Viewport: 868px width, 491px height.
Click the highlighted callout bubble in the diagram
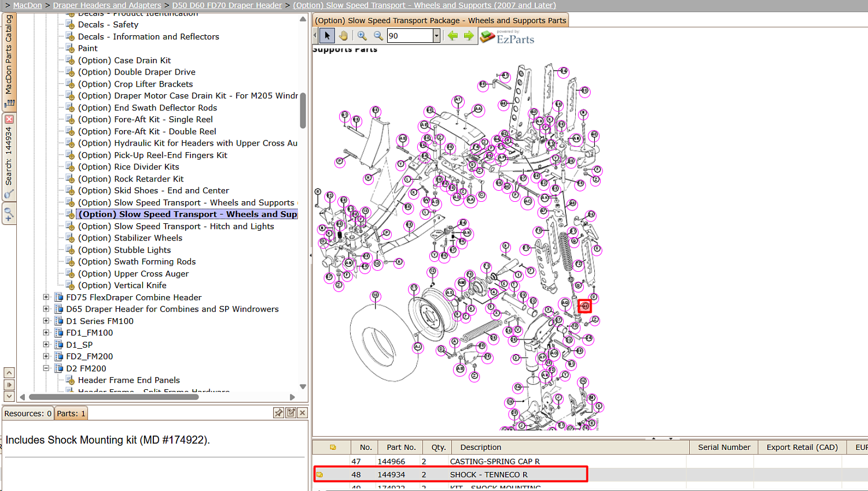[x=585, y=306]
